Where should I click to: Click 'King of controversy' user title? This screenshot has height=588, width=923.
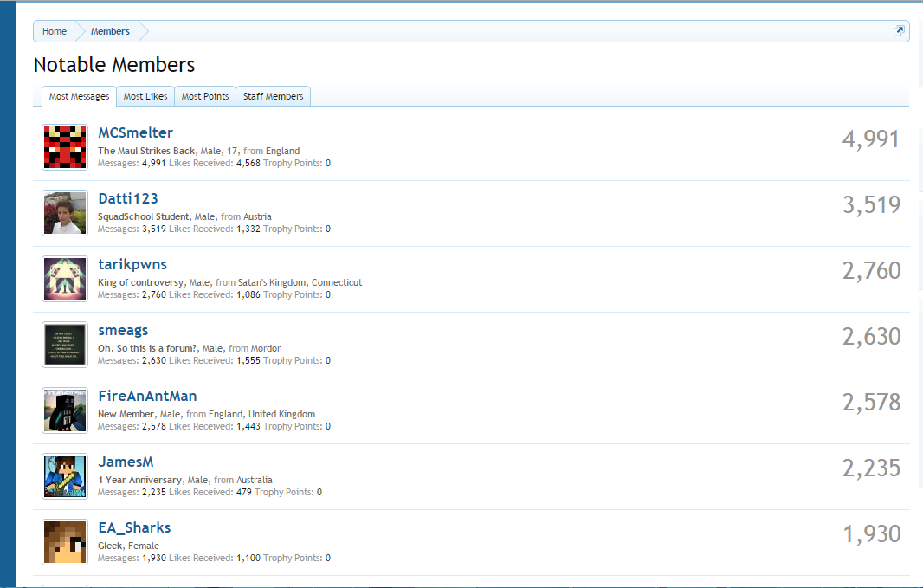click(x=140, y=283)
